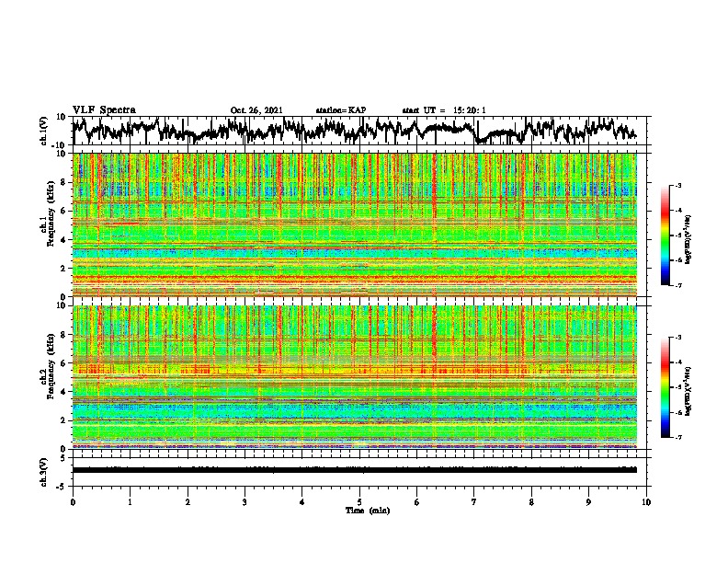Image resolution: width=728 pixels, height=563 pixels.
Task: Click the "VLF Spectra" plot title
Action: point(104,110)
